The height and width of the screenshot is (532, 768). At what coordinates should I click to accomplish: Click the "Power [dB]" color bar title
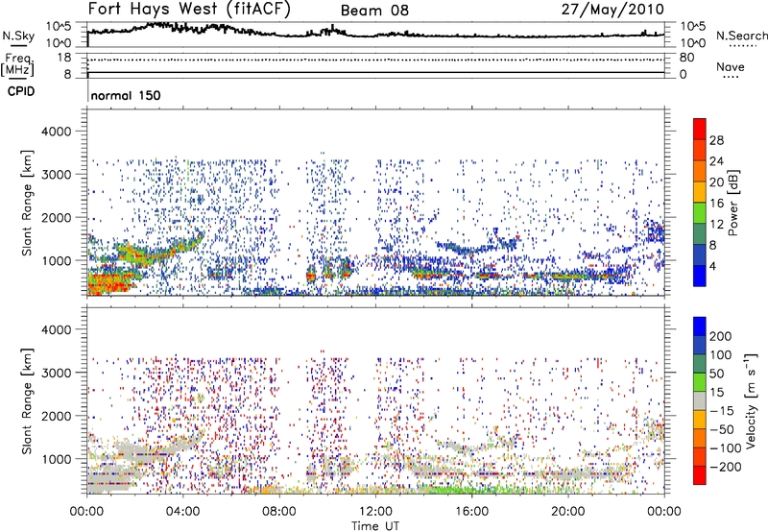[733, 203]
